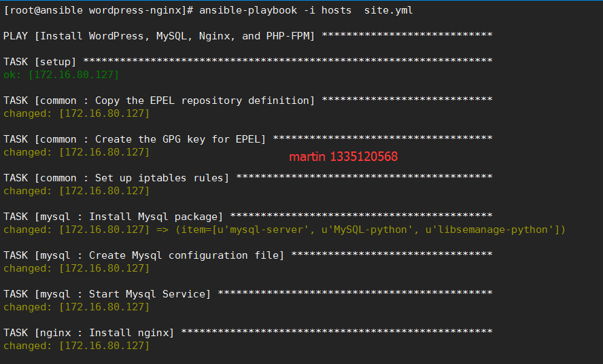Click the green ok: [172.16.80.127] result
Image resolution: width=603 pixels, height=364 pixels.
pos(61,75)
